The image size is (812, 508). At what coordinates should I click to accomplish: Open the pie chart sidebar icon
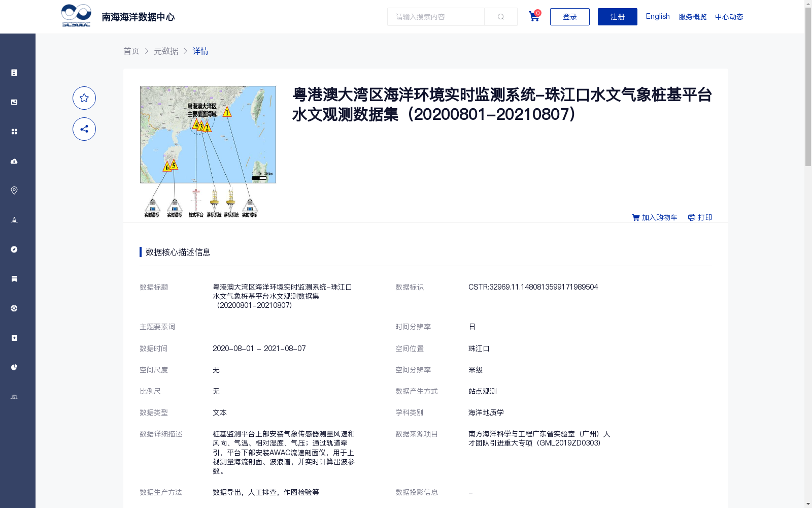tap(14, 367)
